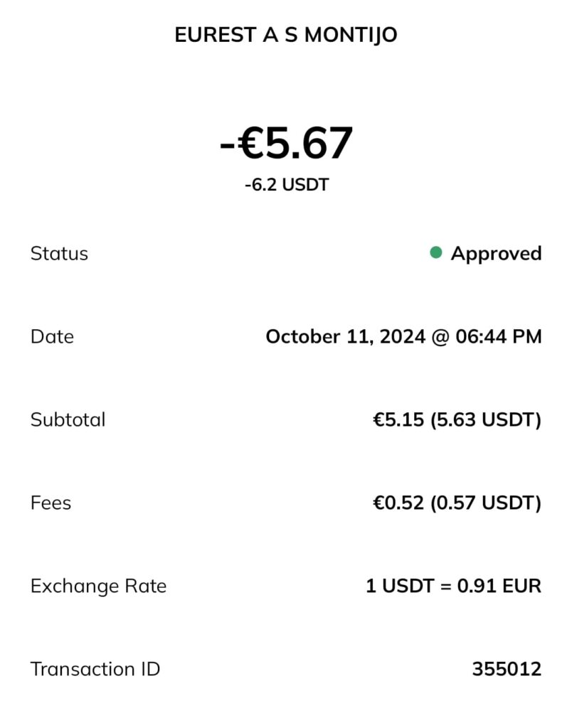Click transaction ID number 355012
572x728 pixels.
click(506, 669)
